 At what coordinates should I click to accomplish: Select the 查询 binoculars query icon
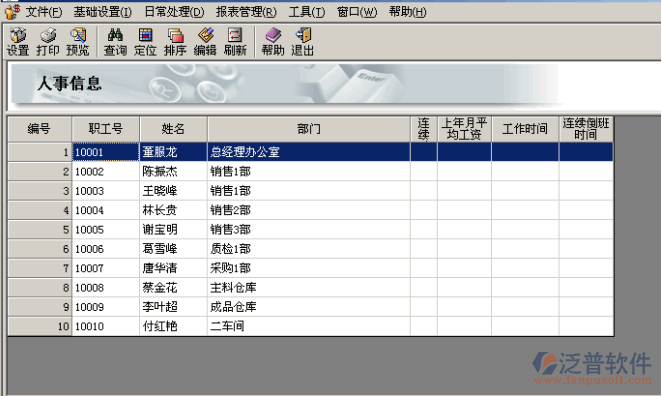pyautogui.click(x=115, y=42)
